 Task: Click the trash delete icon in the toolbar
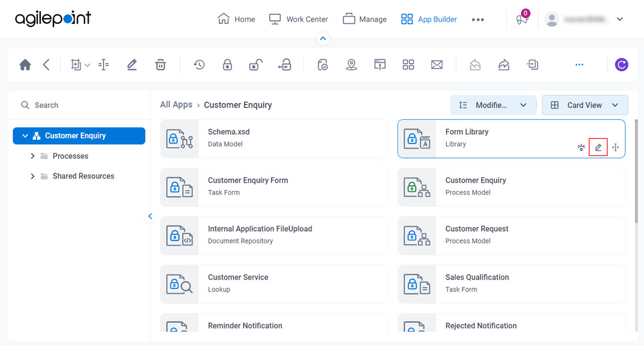(160, 64)
